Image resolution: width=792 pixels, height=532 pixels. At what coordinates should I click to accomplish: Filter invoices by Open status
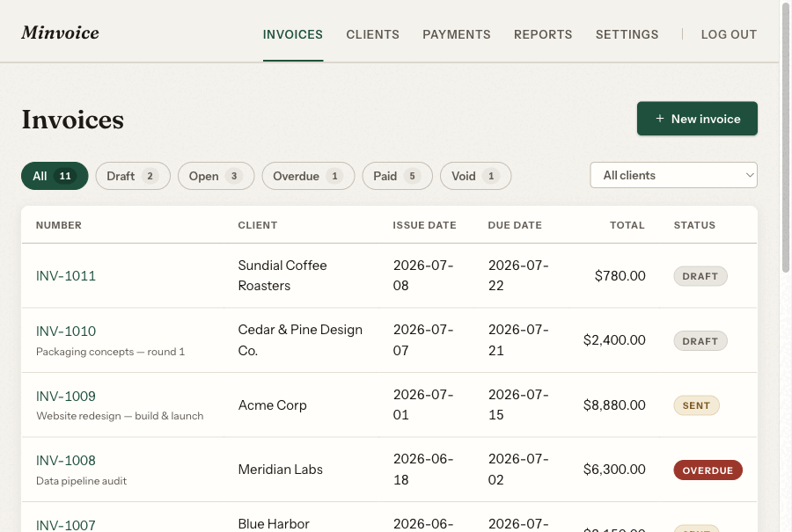pyautogui.click(x=216, y=176)
